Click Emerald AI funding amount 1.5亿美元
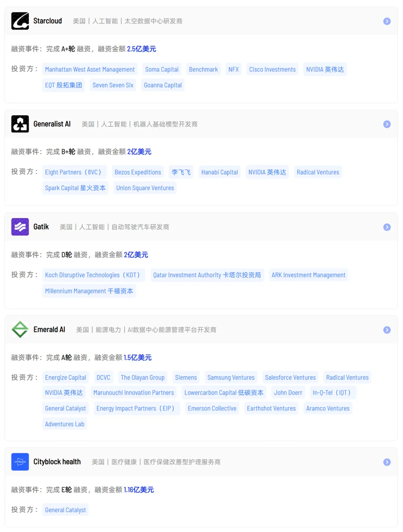This screenshot has height=532, width=403. point(138,358)
